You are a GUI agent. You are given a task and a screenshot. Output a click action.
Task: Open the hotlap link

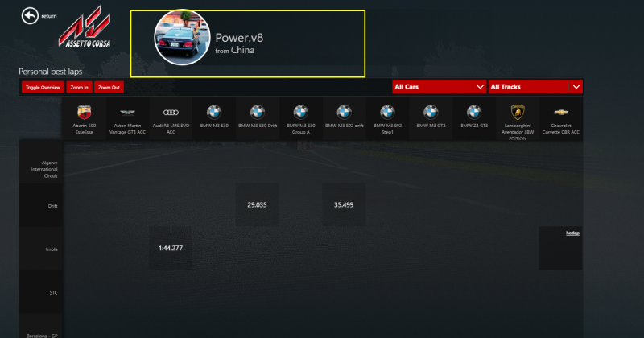tap(572, 233)
